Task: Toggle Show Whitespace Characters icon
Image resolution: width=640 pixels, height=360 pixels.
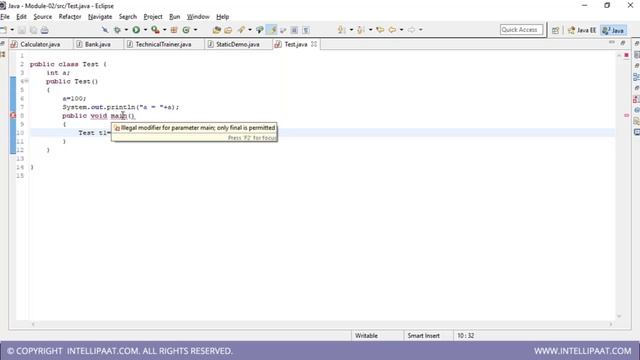Action: coord(306,30)
